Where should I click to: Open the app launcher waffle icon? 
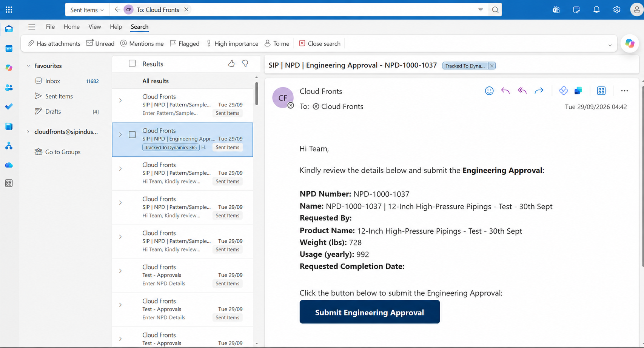9,9
